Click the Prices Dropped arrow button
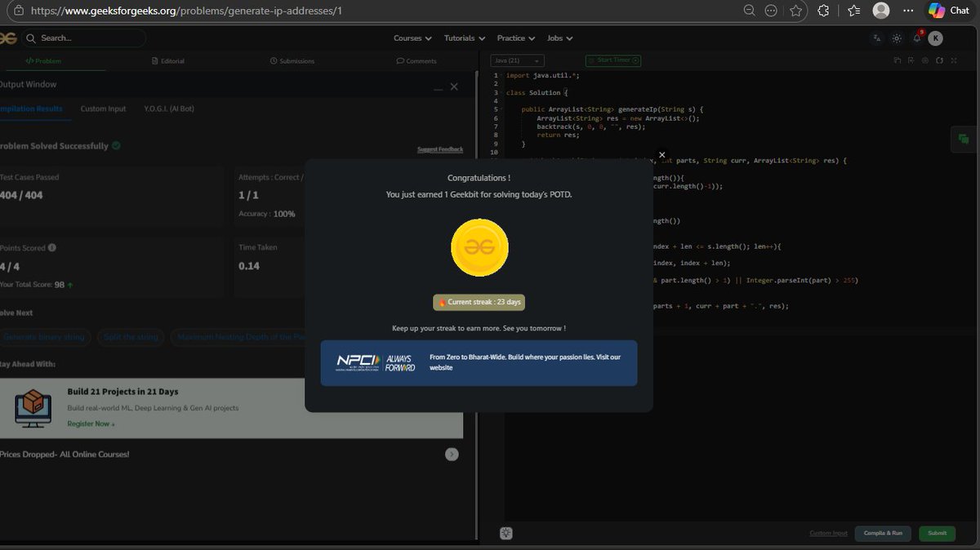Viewport: 980px width, 550px height. coord(452,455)
